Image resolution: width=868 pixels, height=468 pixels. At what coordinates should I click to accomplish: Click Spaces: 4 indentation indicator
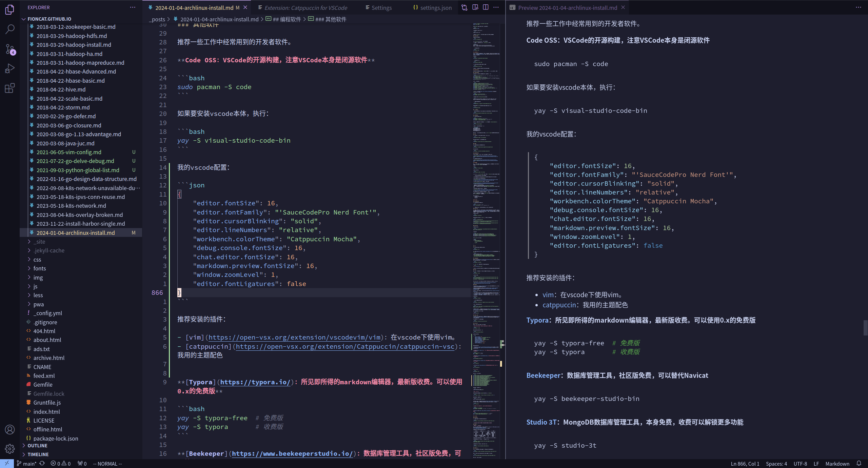[776, 464]
